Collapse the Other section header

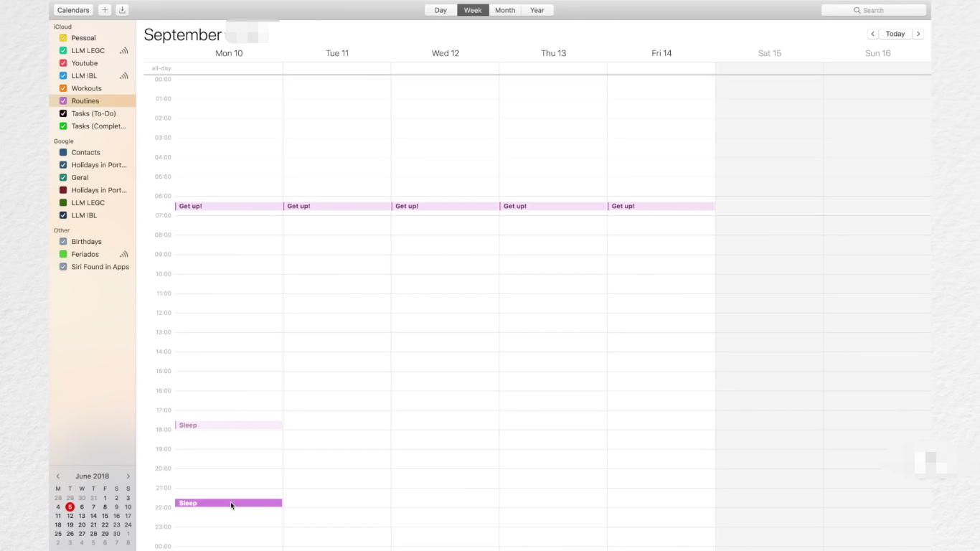62,230
